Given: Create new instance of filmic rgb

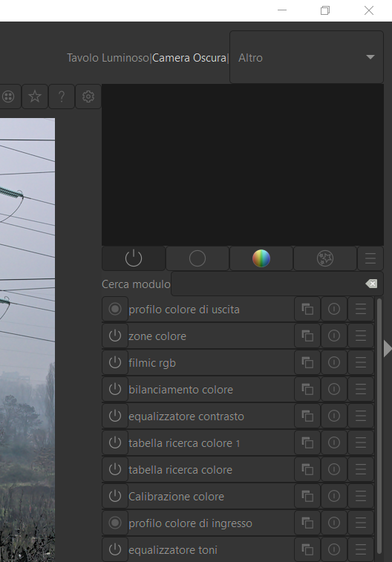Looking at the screenshot, I should click(x=307, y=362).
